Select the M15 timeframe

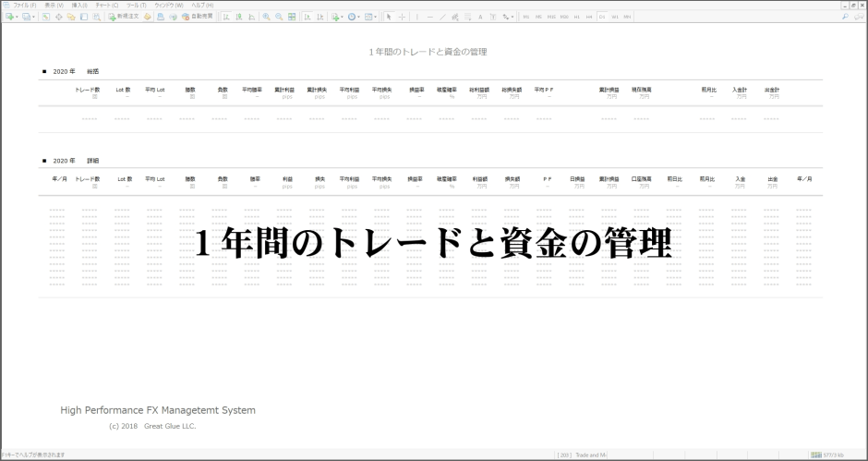(x=551, y=17)
